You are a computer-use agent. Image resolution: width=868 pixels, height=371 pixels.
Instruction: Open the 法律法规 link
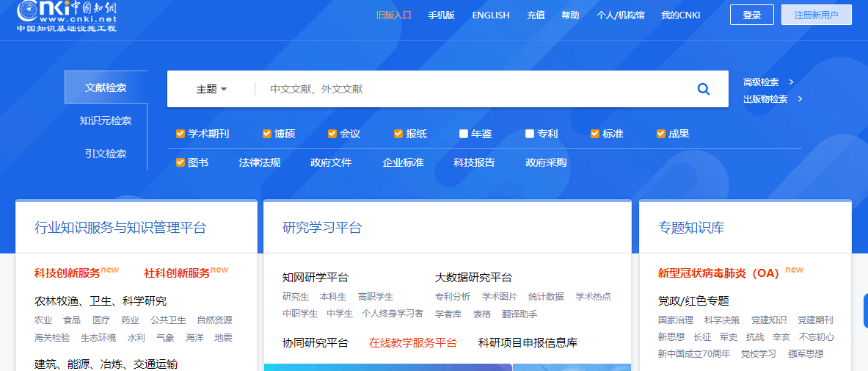(x=260, y=162)
